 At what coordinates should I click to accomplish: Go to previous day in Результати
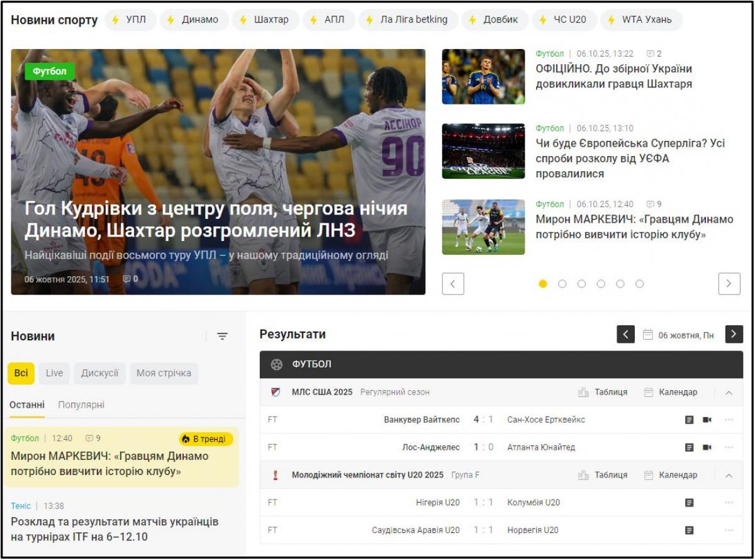click(x=625, y=334)
